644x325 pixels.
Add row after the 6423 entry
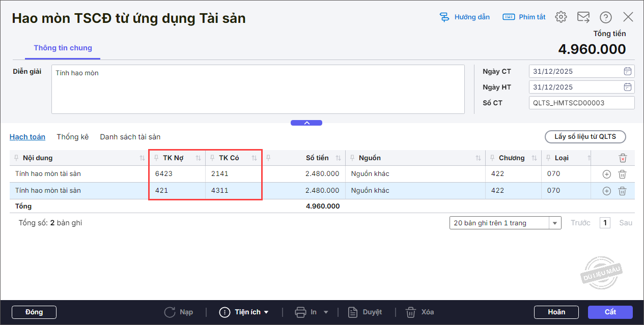click(x=606, y=174)
